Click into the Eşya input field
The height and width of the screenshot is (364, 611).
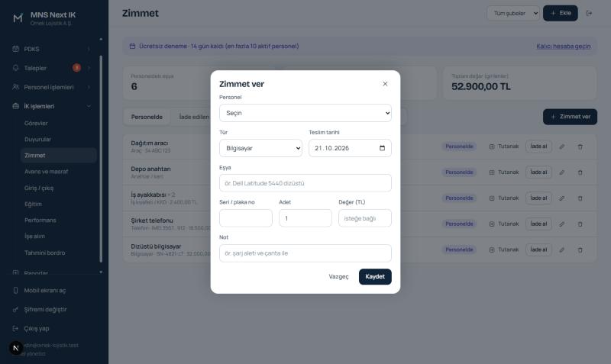305,183
